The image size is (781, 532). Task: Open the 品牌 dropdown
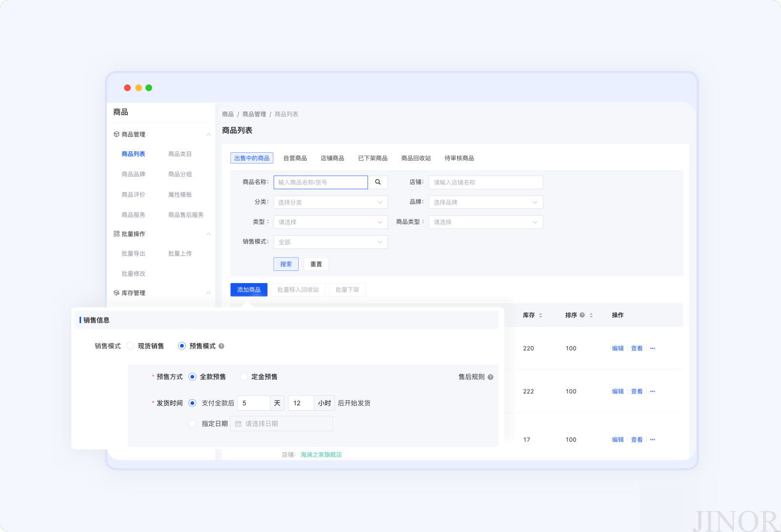pos(486,202)
